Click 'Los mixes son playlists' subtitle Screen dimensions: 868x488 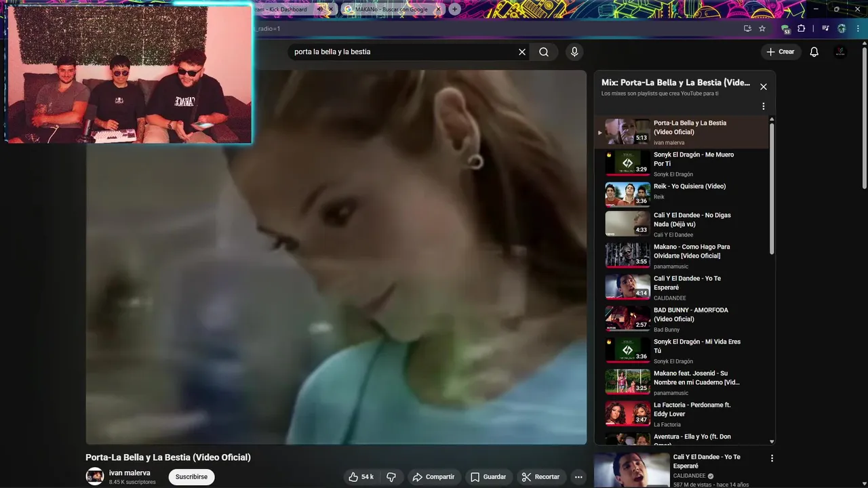659,94
